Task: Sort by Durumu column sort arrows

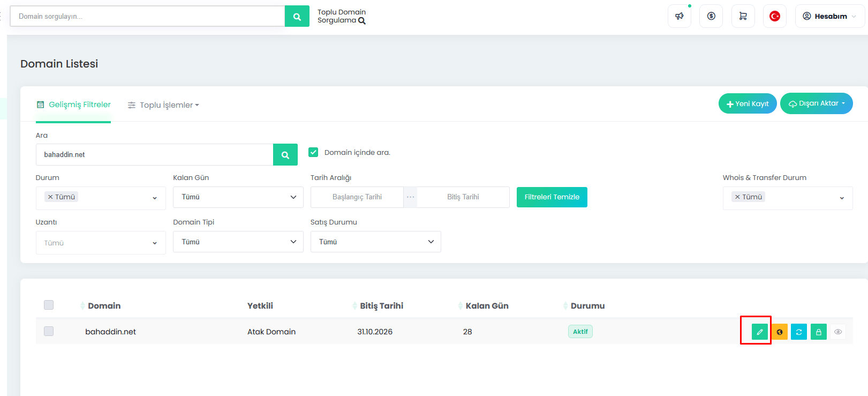Action: 565,306
